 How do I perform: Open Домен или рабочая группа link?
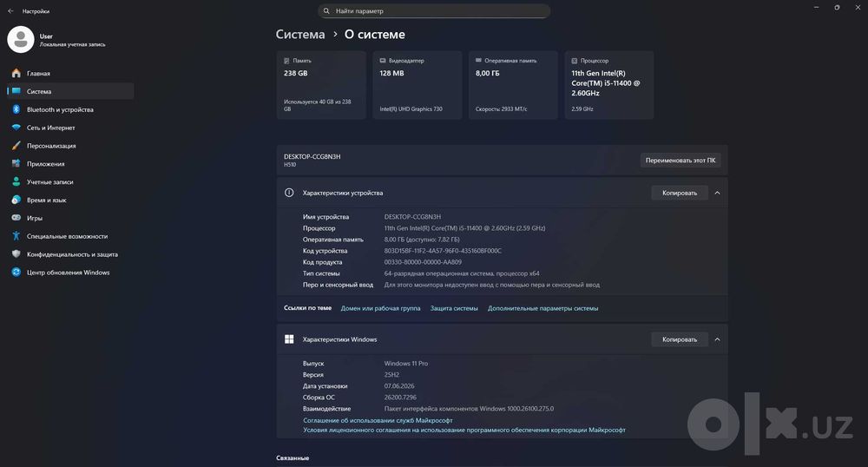pos(380,308)
